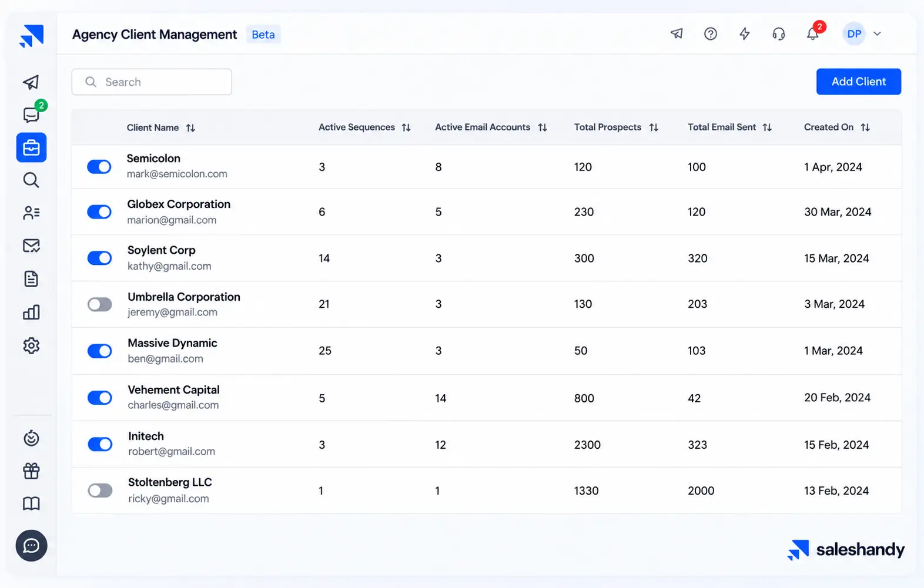Click the Beta badge beside the title
Viewport: 924px width, 588px height.
[263, 35]
